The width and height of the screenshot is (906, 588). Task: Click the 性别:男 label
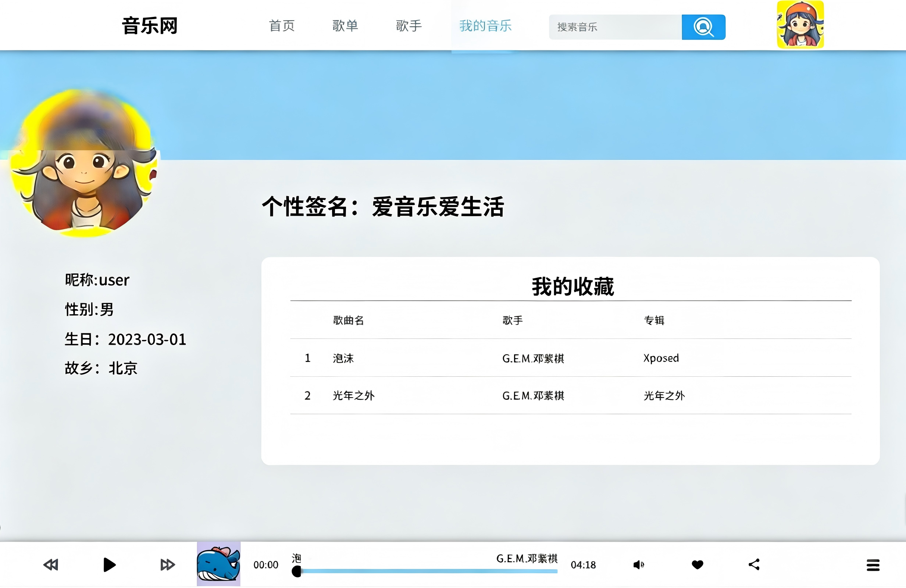89,310
